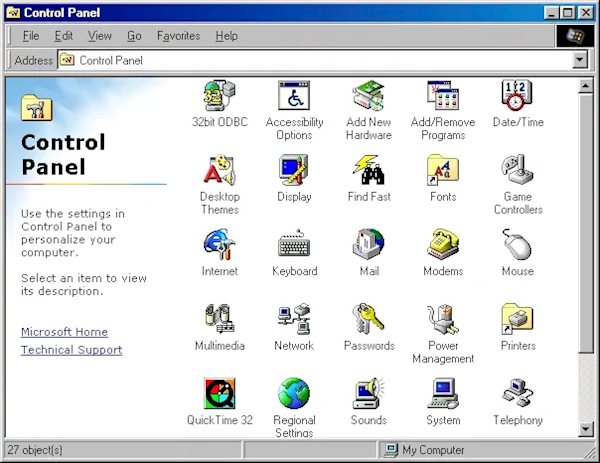Follow the Microsoft Home link

(x=64, y=332)
